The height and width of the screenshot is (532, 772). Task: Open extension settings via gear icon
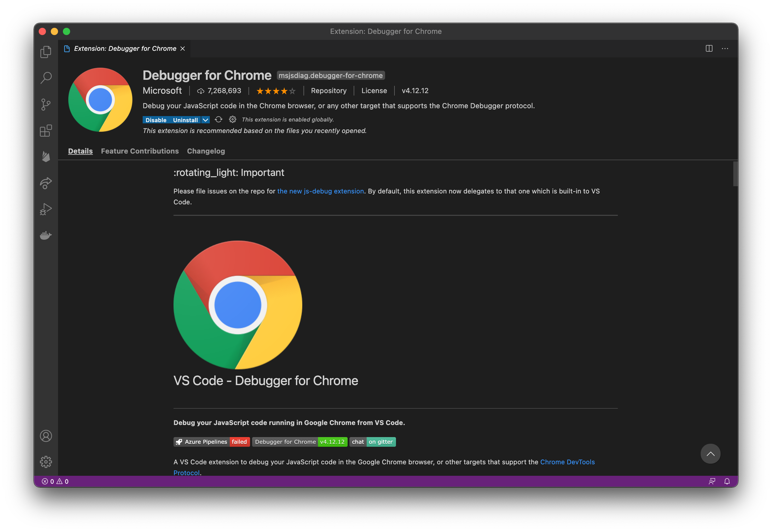tap(232, 120)
